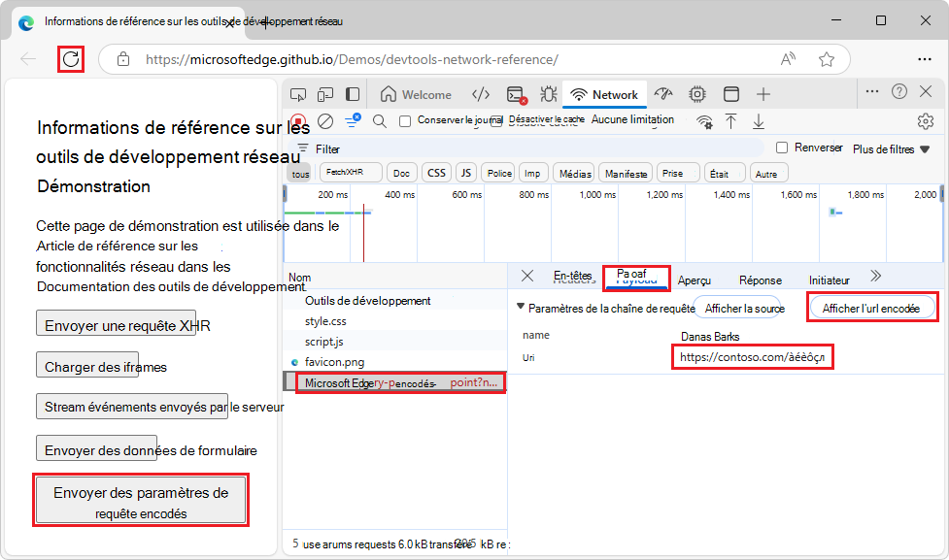Expand Plus de filtres dropdown
Viewport: 949px width, 560px height.
891,149
